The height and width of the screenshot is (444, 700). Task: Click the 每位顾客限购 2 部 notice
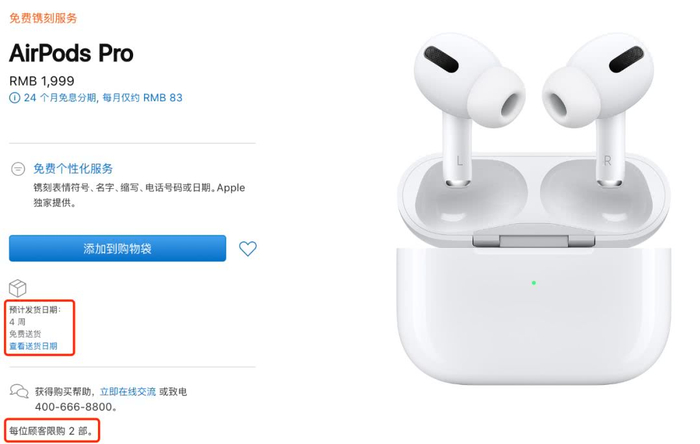[52, 431]
